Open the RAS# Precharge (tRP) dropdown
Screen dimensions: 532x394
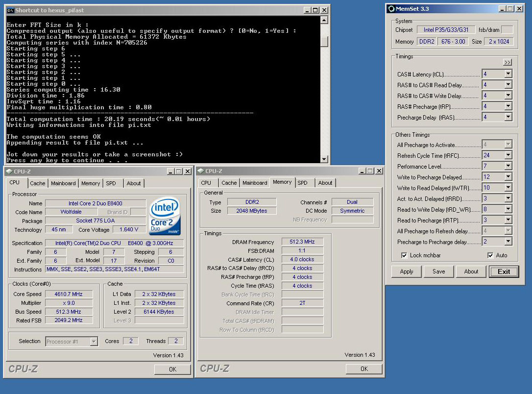(x=508, y=106)
